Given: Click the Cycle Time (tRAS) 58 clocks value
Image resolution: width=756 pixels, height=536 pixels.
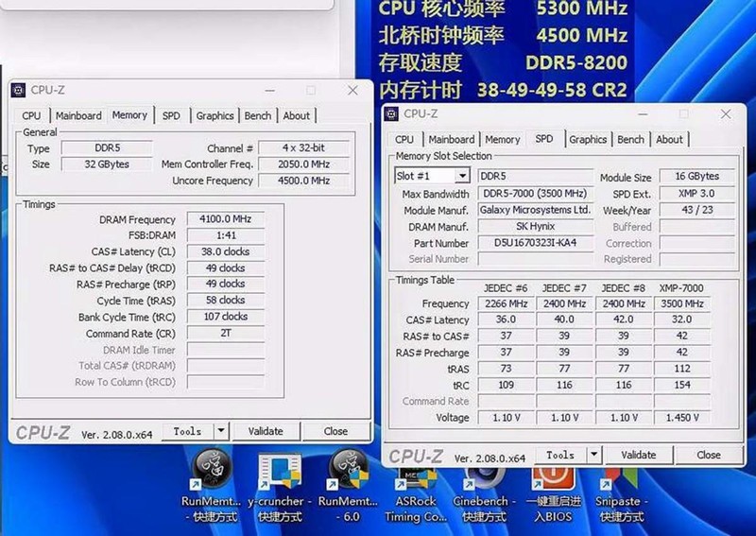Looking at the screenshot, I should point(226,300).
